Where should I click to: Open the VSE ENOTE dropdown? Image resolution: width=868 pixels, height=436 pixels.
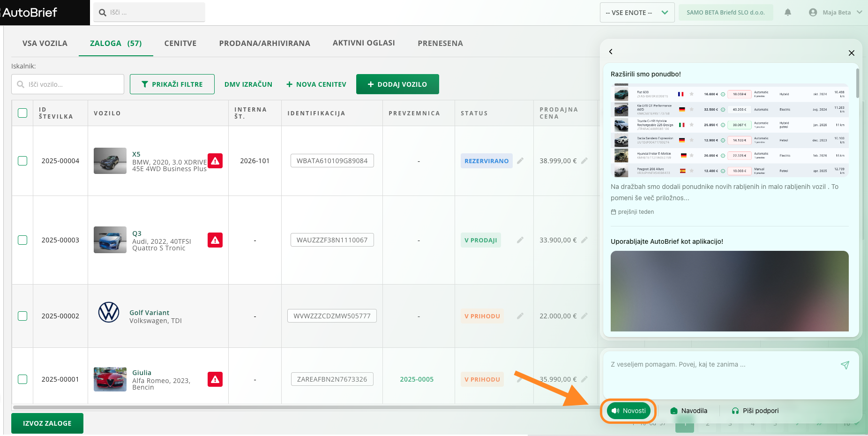click(x=637, y=13)
